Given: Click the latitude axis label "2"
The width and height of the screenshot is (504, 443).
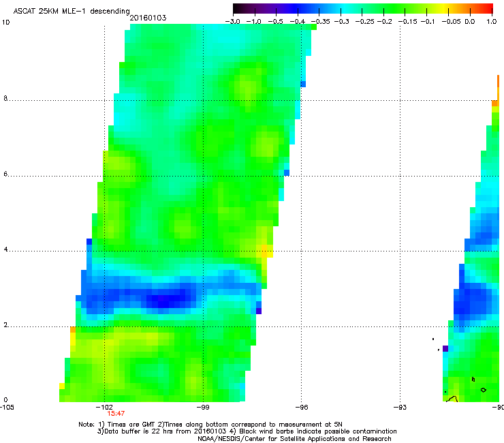Looking at the screenshot, I should (5, 325).
